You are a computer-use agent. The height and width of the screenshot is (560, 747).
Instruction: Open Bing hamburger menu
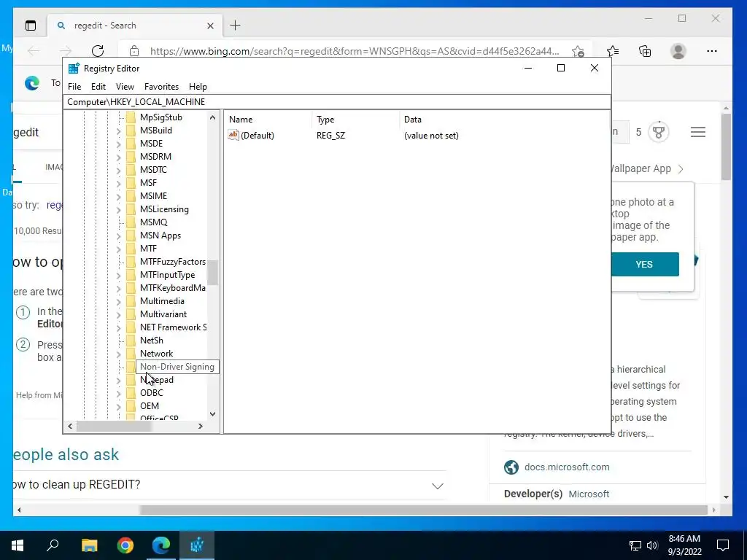(x=698, y=132)
